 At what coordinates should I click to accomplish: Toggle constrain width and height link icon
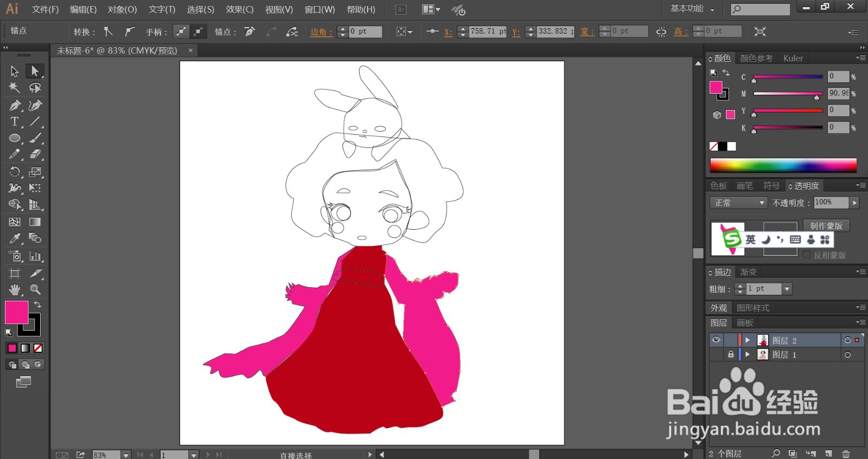661,31
